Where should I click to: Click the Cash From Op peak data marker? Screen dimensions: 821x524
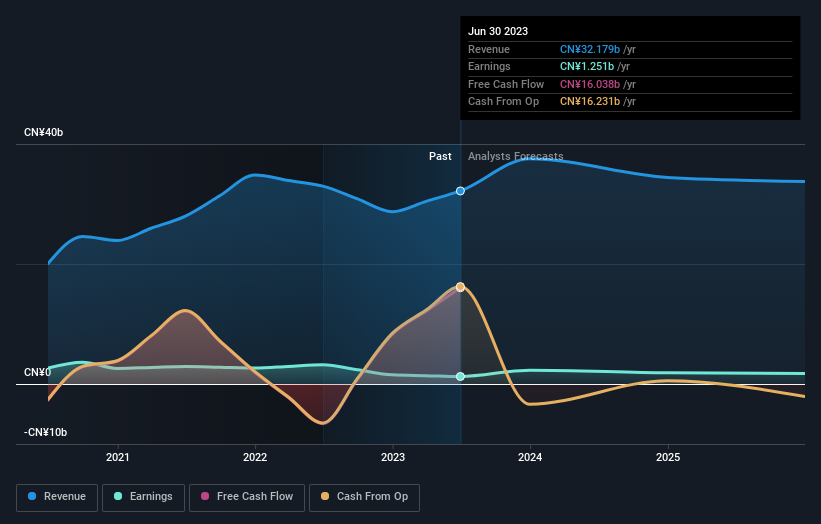tap(460, 287)
